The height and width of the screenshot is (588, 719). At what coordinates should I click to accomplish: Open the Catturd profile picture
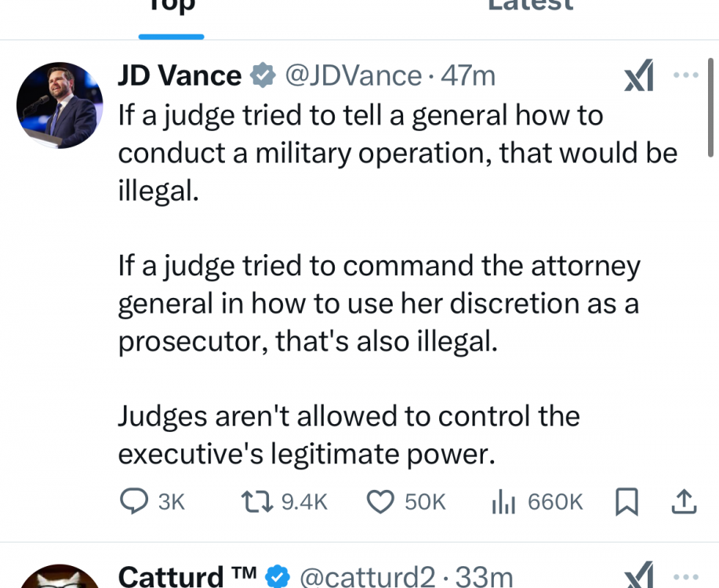point(60,577)
